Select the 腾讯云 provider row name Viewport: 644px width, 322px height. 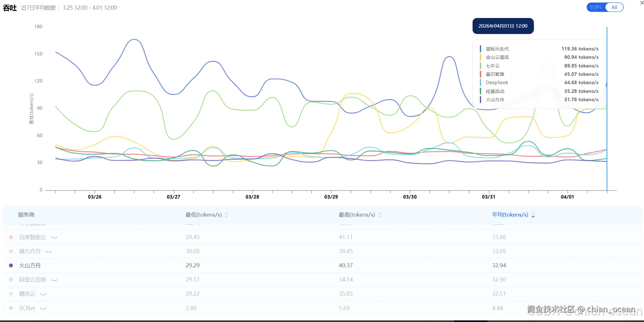point(27,294)
